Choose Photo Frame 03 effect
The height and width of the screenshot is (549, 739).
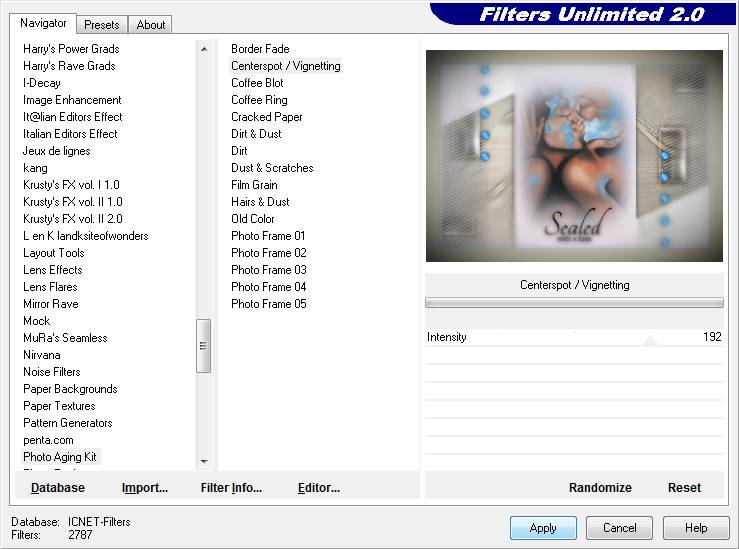coord(268,270)
